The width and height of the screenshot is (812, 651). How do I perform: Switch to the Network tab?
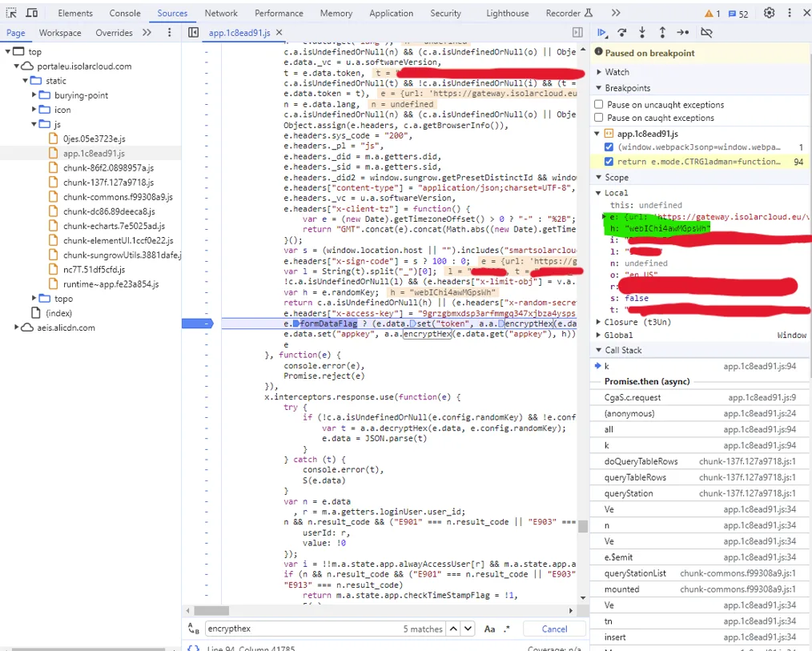[221, 13]
